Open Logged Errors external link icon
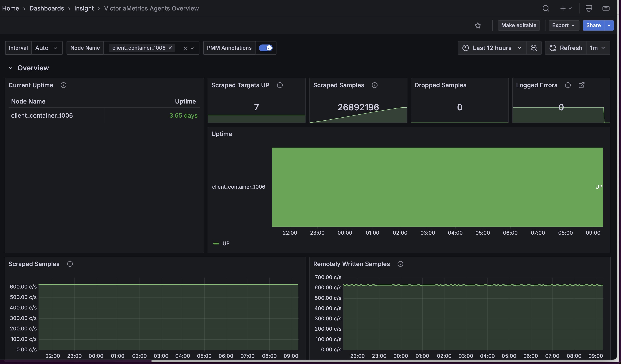 pos(581,85)
